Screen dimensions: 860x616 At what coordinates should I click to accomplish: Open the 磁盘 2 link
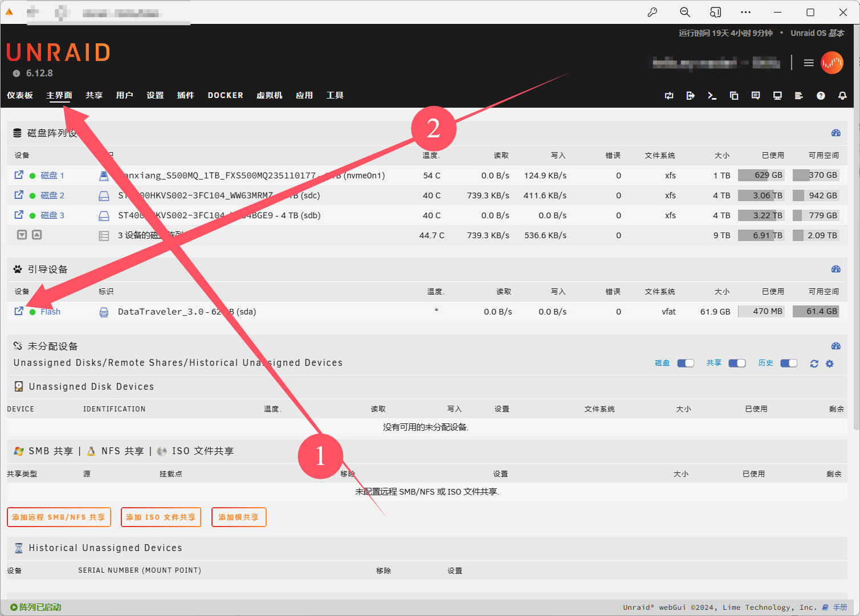click(x=52, y=195)
